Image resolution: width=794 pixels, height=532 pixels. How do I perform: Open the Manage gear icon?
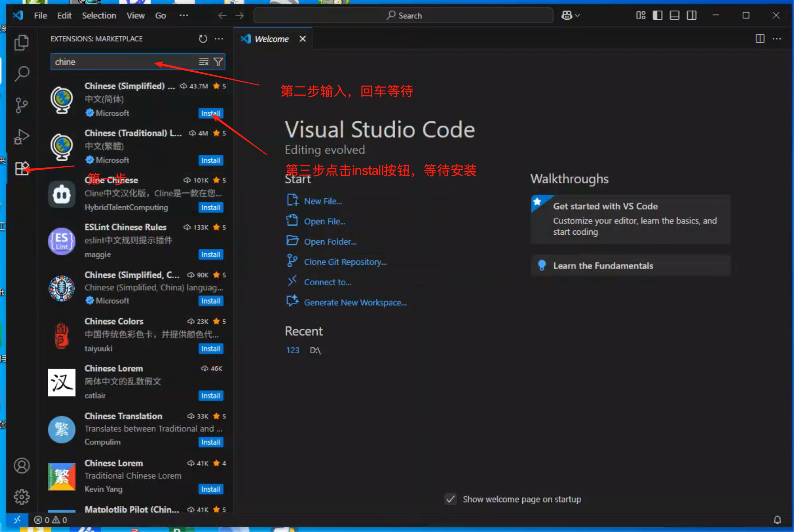21,497
